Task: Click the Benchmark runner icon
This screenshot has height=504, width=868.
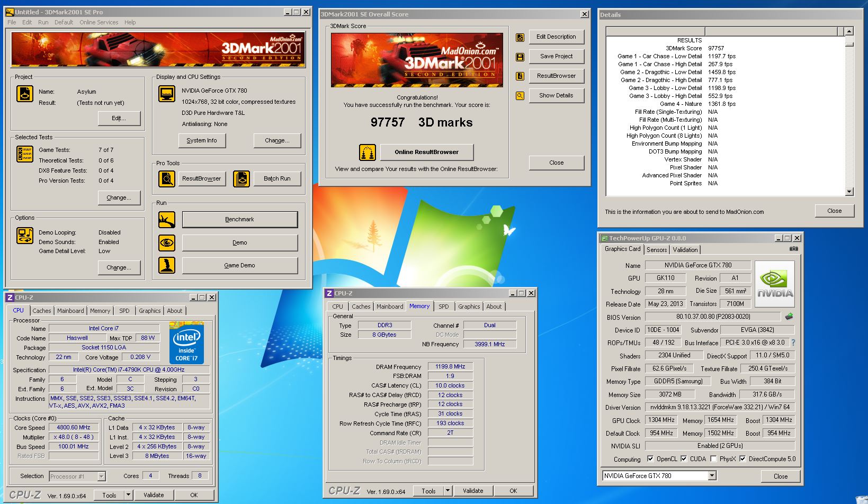Action: [x=167, y=219]
